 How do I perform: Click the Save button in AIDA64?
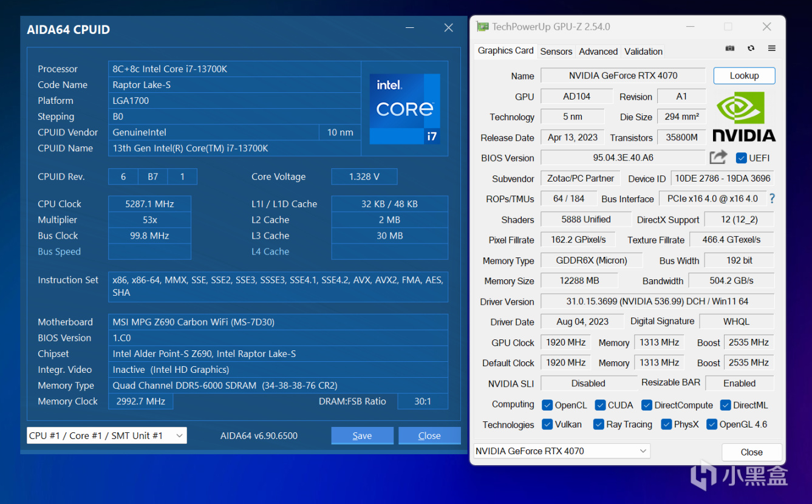click(362, 435)
